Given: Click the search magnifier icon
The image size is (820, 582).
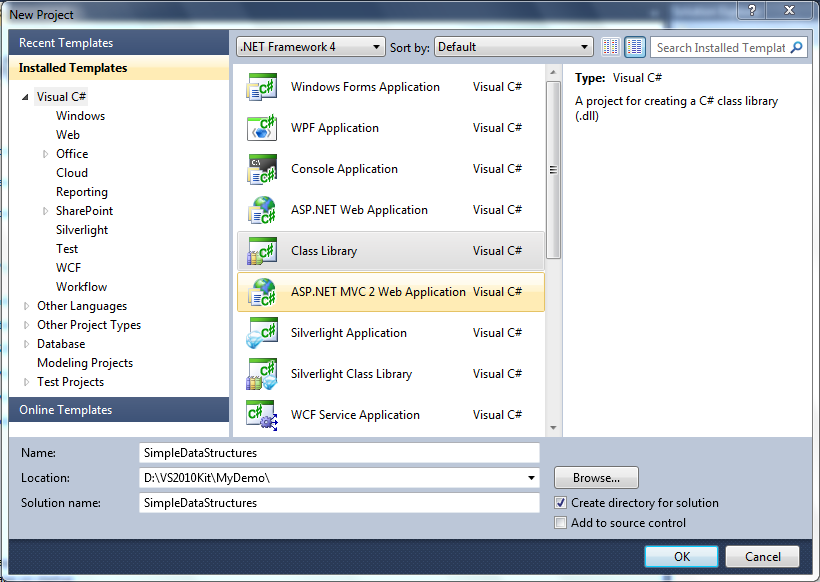Looking at the screenshot, I should [x=796, y=48].
